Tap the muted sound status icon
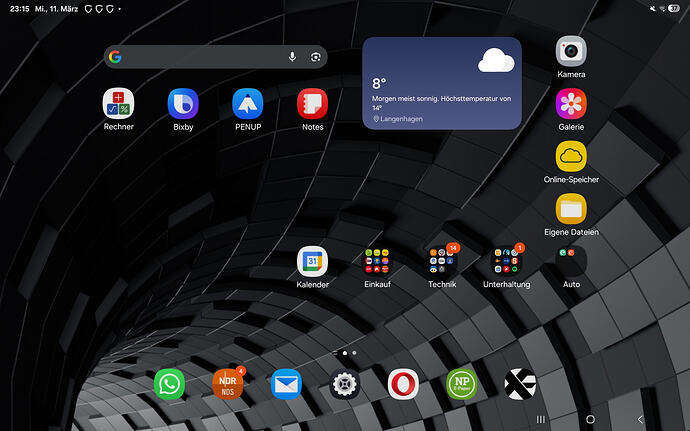The image size is (690, 431). pos(653,8)
